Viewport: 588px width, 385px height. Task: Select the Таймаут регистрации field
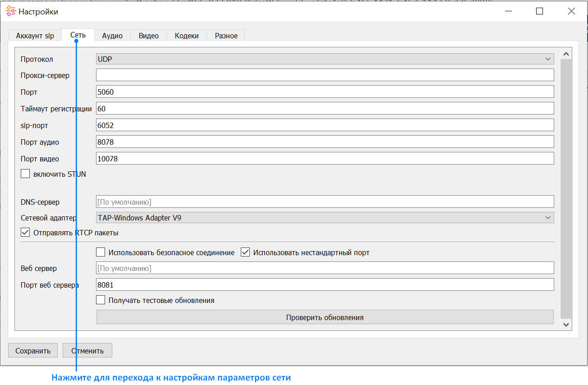tap(325, 109)
